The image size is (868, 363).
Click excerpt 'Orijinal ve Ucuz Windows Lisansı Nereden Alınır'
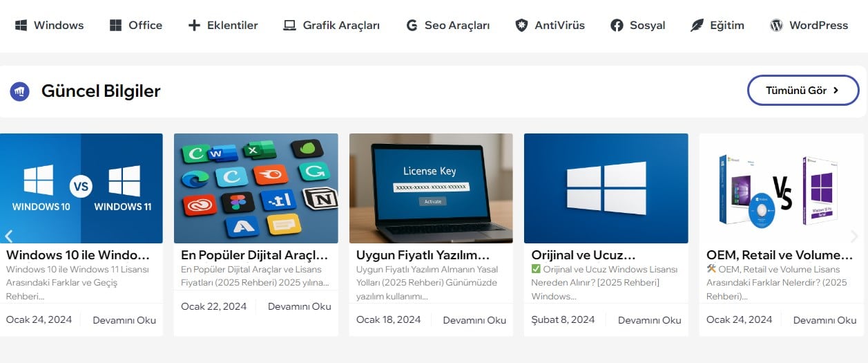point(604,283)
